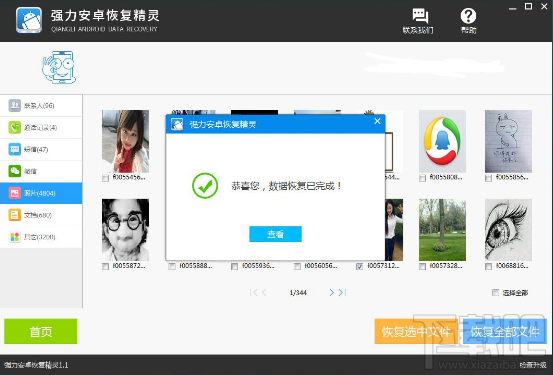Open the standing woman thumbnail f0057312
The width and height of the screenshot is (553, 375).
point(394,230)
